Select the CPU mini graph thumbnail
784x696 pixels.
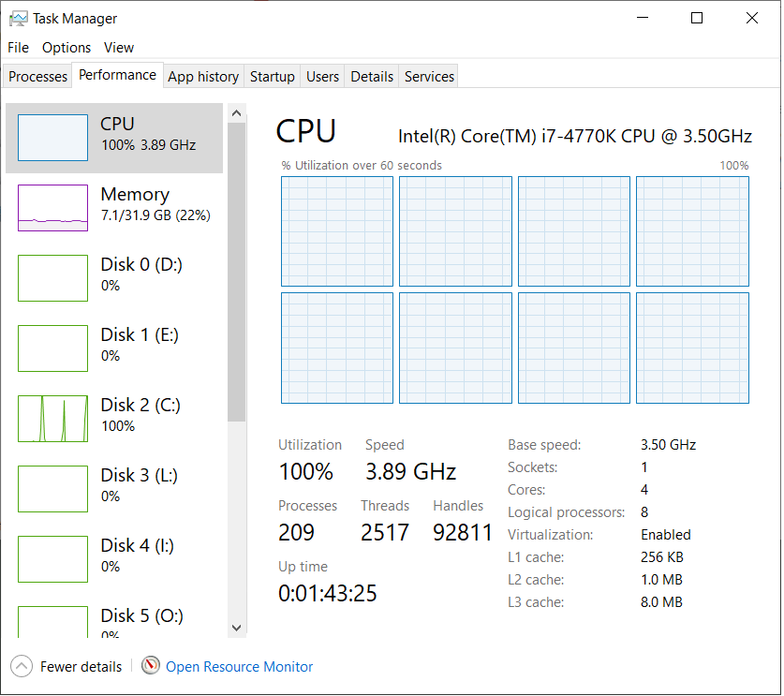pos(53,138)
